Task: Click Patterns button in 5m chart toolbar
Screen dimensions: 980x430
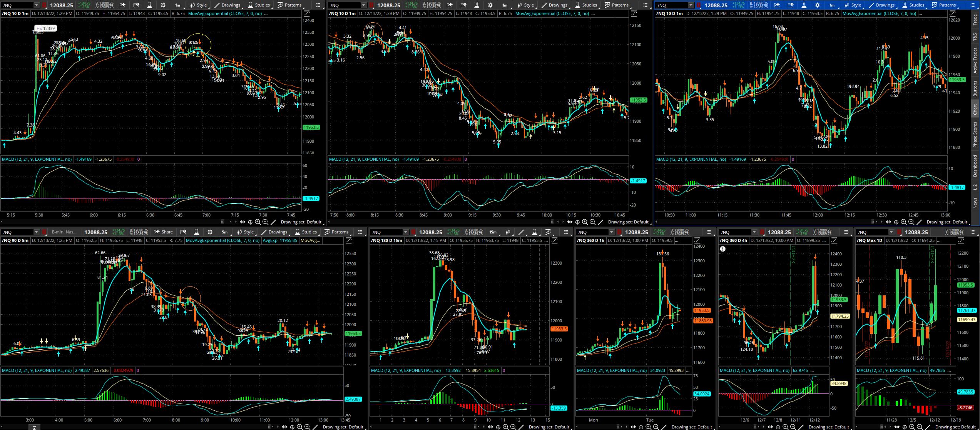Action: [x=337, y=232]
